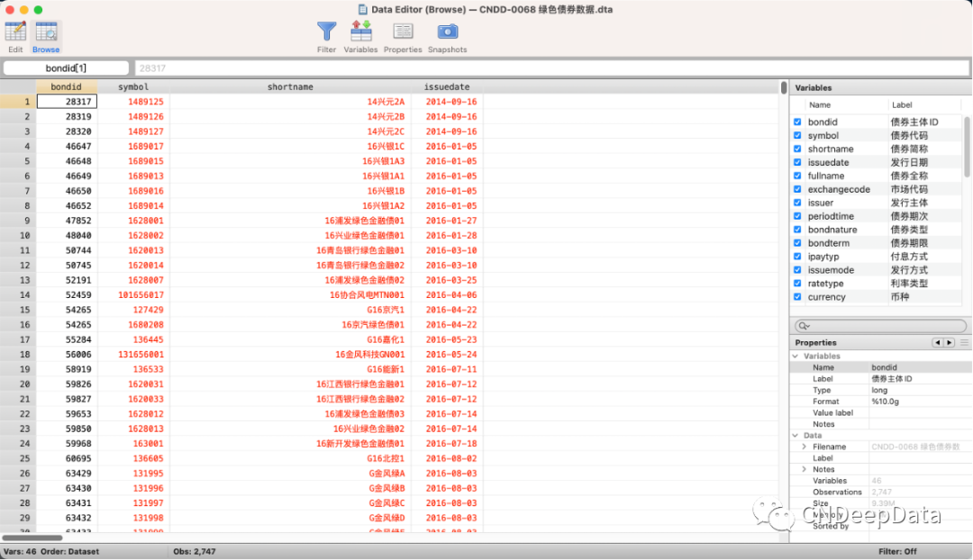The width and height of the screenshot is (973, 560).
Task: Select issuedate cell 2016-04-06
Action: click(x=447, y=295)
